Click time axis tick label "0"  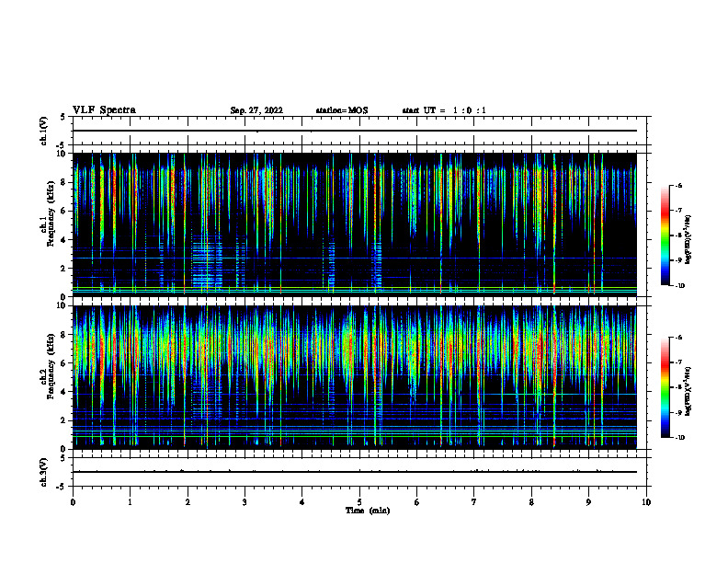73,502
